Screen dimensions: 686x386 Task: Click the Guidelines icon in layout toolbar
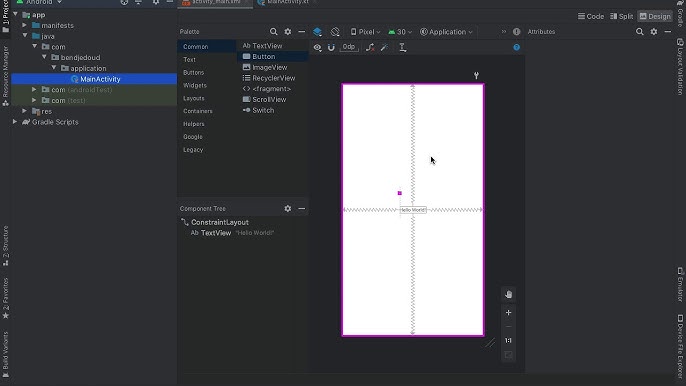click(x=402, y=47)
